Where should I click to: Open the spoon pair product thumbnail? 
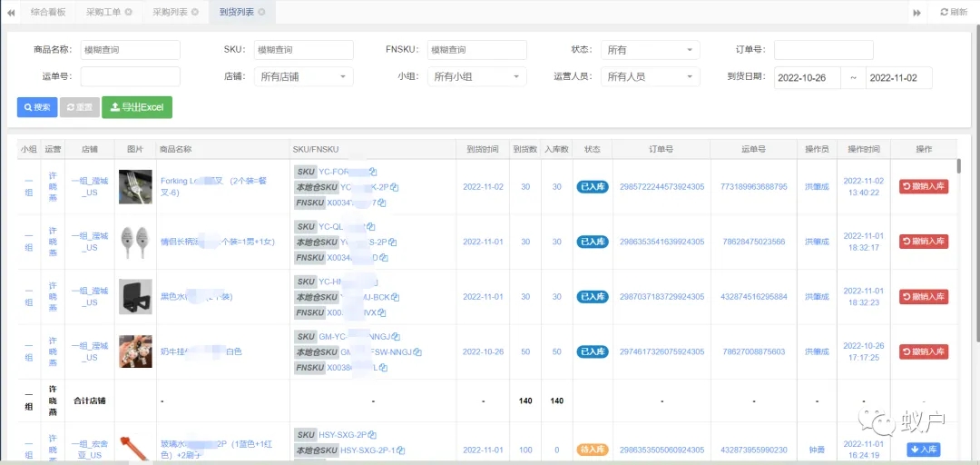(135, 242)
